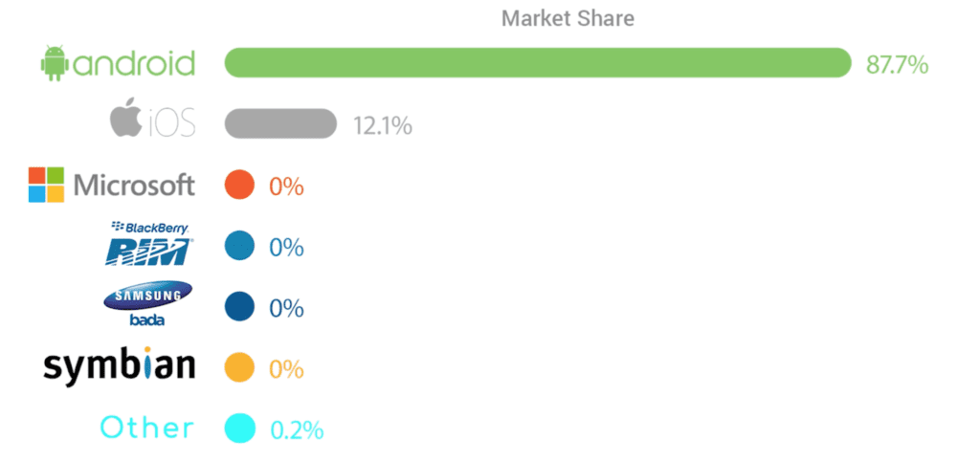Click the Market Share title

coord(568,18)
